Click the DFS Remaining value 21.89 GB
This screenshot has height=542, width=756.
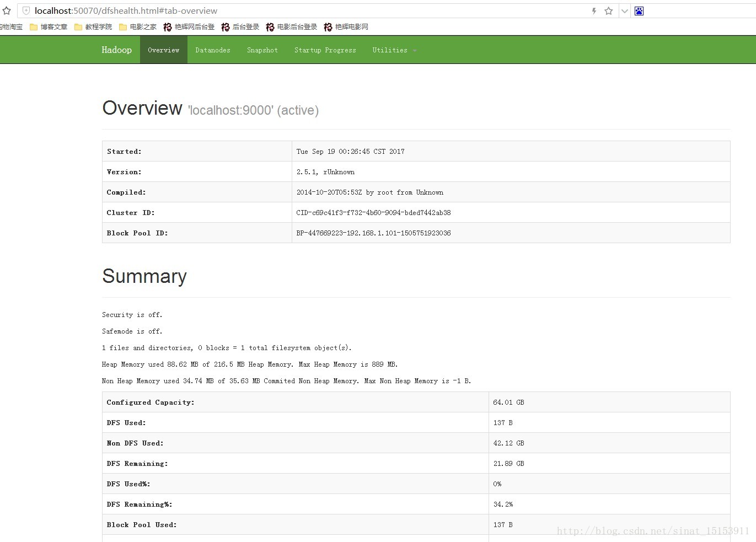click(x=508, y=463)
